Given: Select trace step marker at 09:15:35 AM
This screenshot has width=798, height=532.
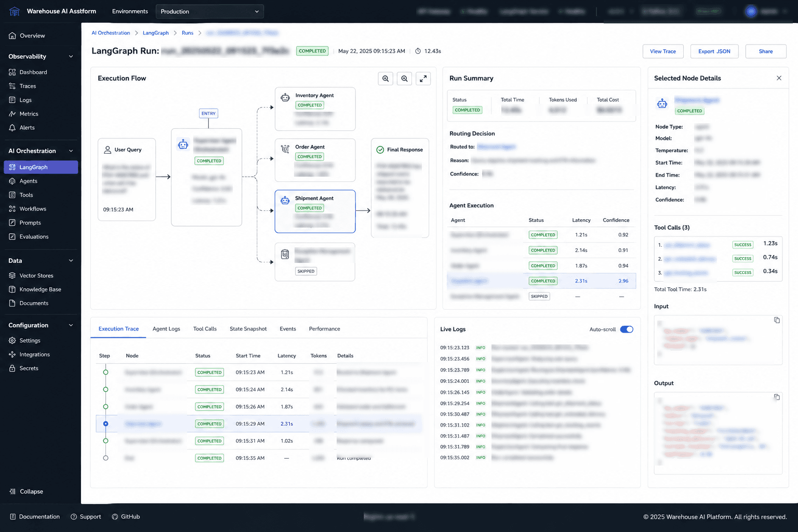Looking at the screenshot, I should coord(105,458).
